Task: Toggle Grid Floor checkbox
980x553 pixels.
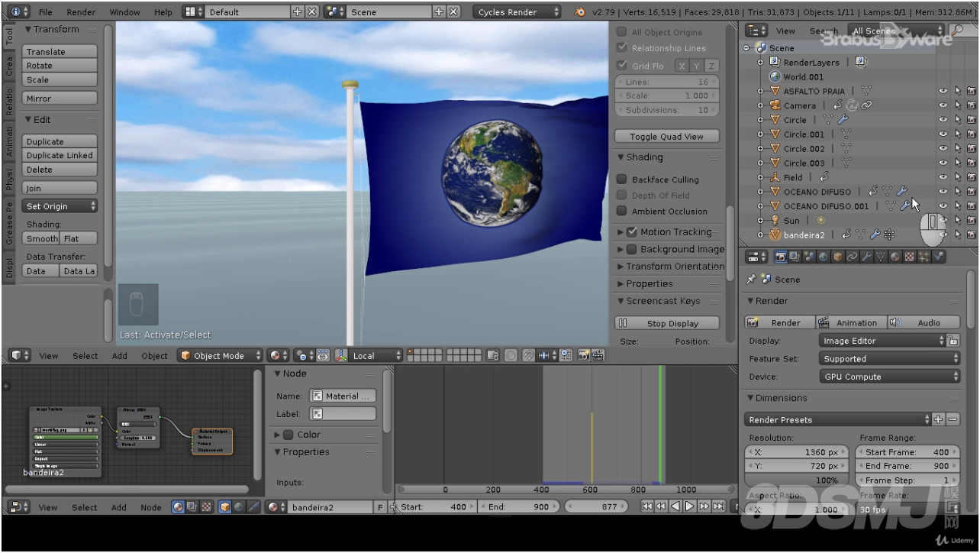Action: tap(621, 66)
